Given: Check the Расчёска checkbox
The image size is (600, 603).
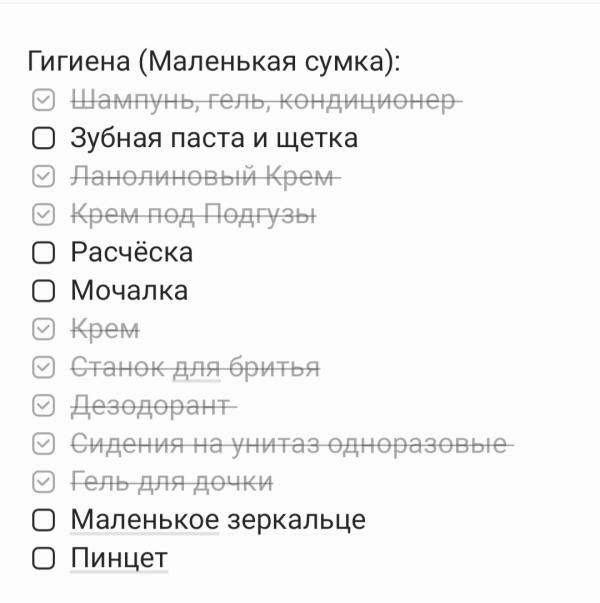Looking at the screenshot, I should (43, 253).
